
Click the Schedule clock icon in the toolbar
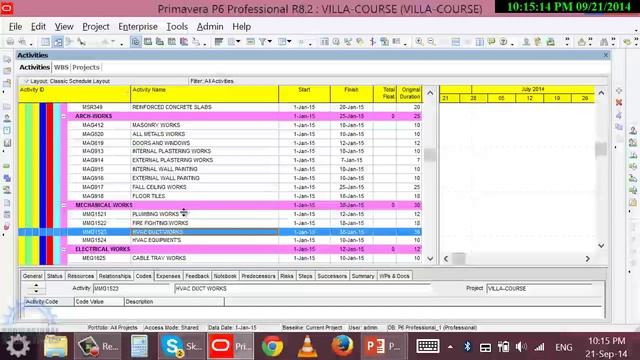tap(336, 41)
